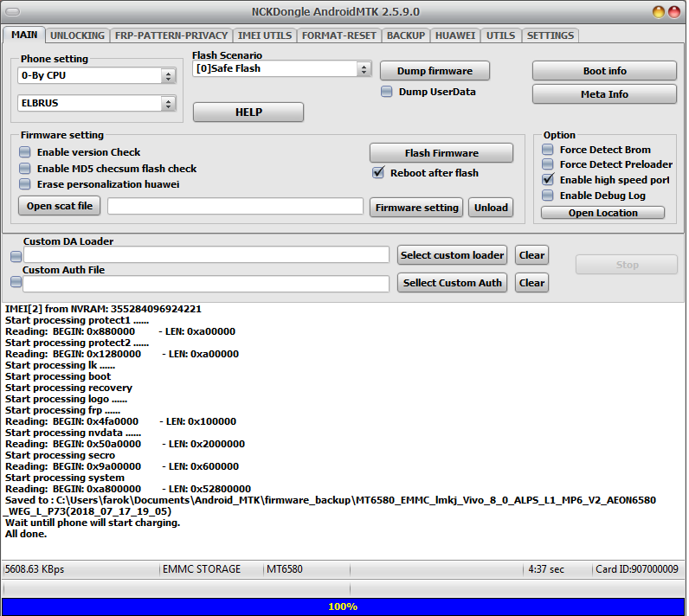The width and height of the screenshot is (689, 616).
Task: Click 'Start processing frp' log line
Action: [63, 410]
